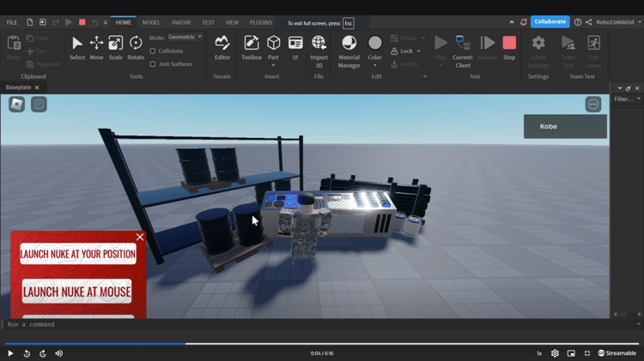The width and height of the screenshot is (644, 361).
Task: Click Import 3D
Action: [319, 51]
